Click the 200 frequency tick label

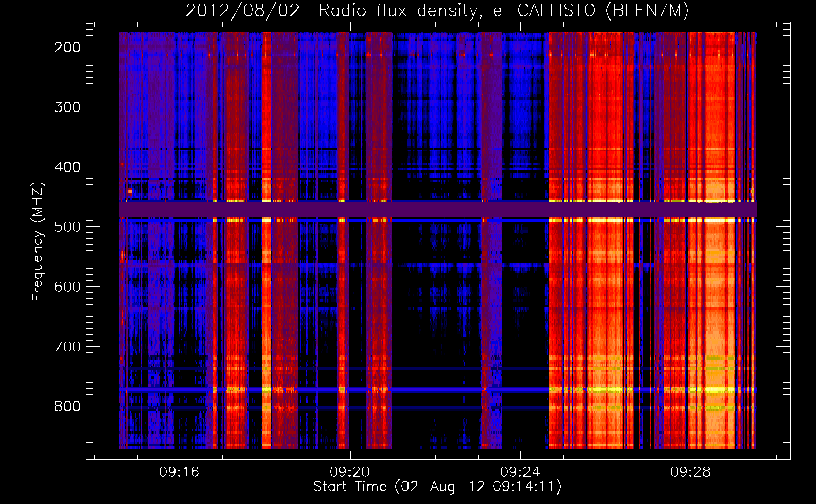[68, 47]
